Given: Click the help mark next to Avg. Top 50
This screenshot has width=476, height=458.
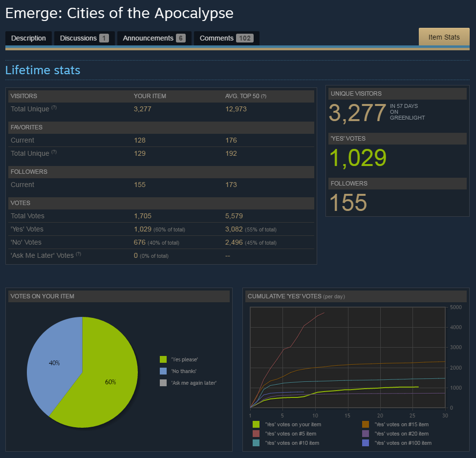Looking at the screenshot, I should (x=263, y=96).
